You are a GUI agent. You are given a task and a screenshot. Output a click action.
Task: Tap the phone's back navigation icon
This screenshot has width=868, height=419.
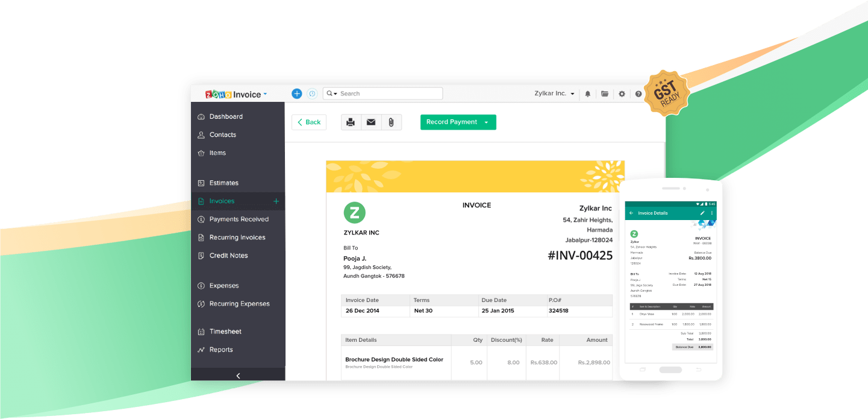[x=699, y=370]
